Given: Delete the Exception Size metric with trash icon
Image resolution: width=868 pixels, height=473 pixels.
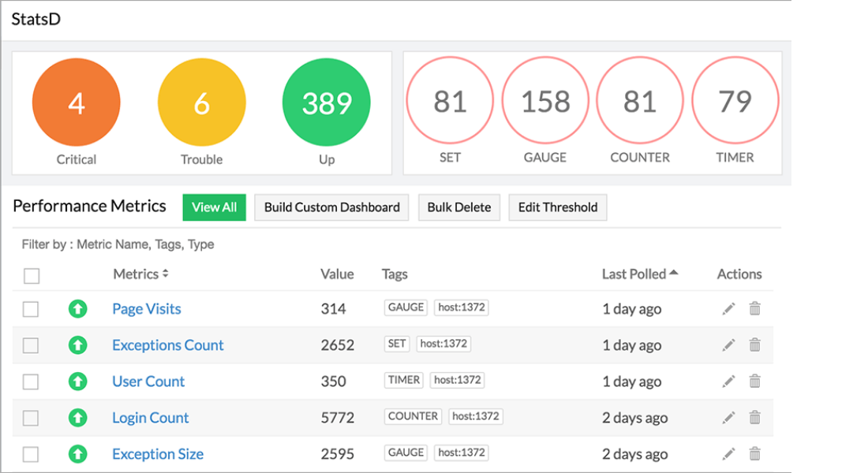Looking at the screenshot, I should 754,453.
